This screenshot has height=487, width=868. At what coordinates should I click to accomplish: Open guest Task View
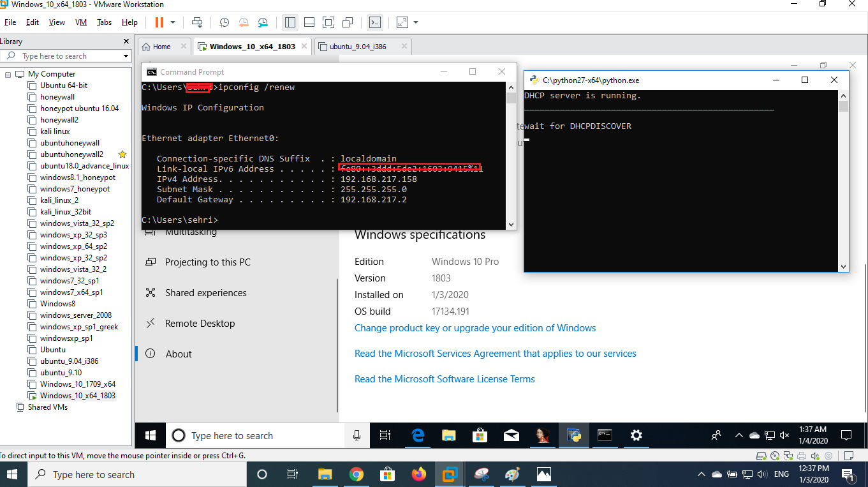[385, 435]
